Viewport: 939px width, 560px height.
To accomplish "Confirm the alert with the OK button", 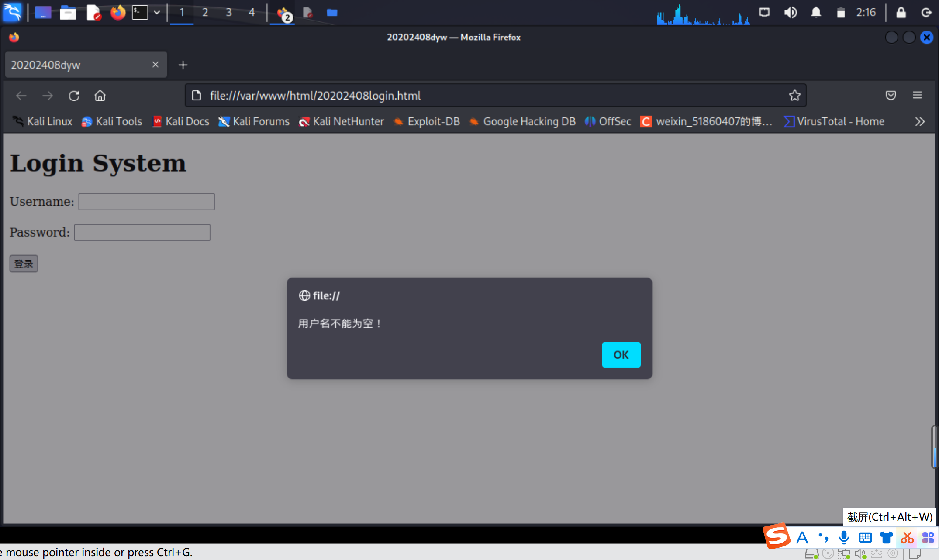I will (621, 354).
